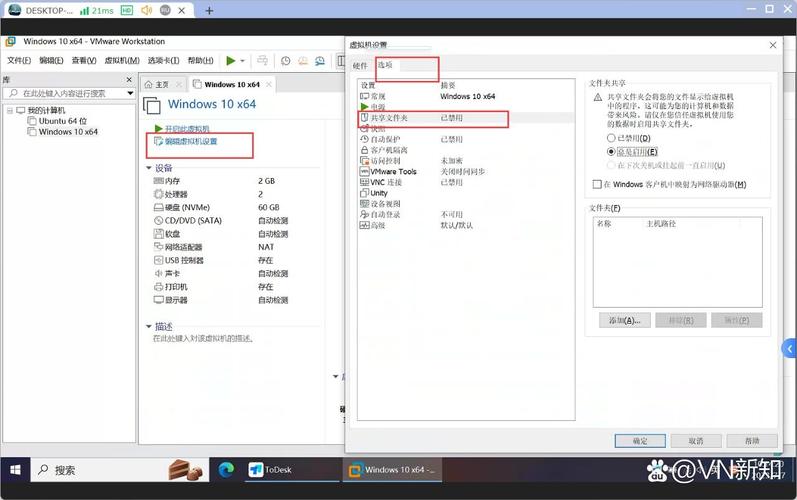Open the library search filter dropdown arrow

point(129,93)
